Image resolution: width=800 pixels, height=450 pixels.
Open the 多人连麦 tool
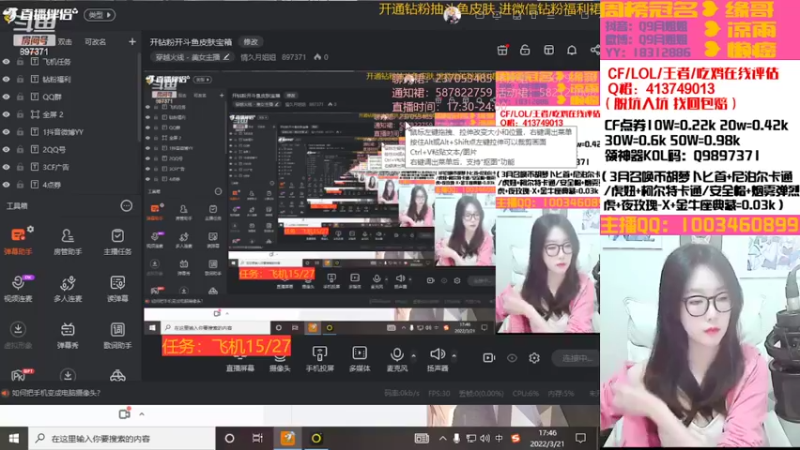point(67,288)
